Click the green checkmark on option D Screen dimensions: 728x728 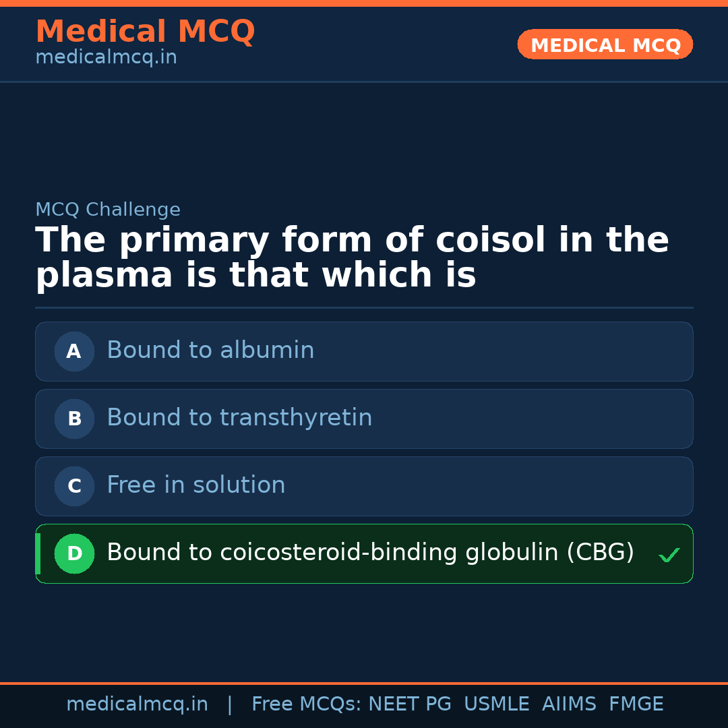[x=669, y=555]
